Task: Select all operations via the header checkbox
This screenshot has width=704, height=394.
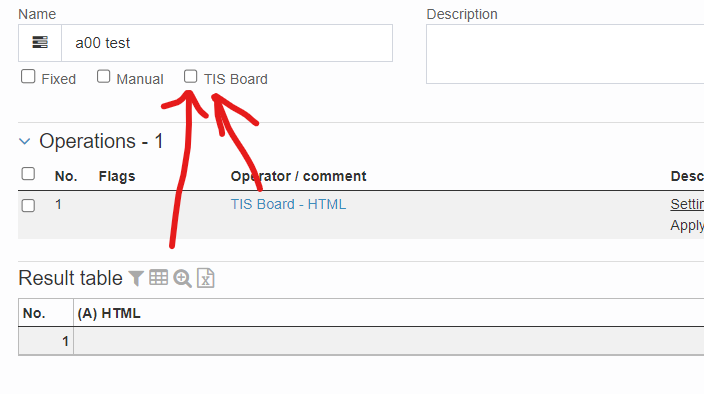Action: click(28, 174)
